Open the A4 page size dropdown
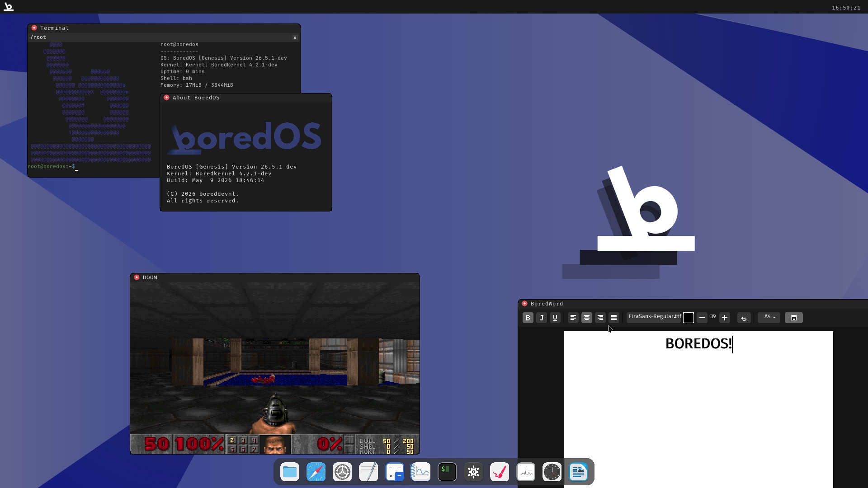The width and height of the screenshot is (868, 488). pyautogui.click(x=769, y=317)
